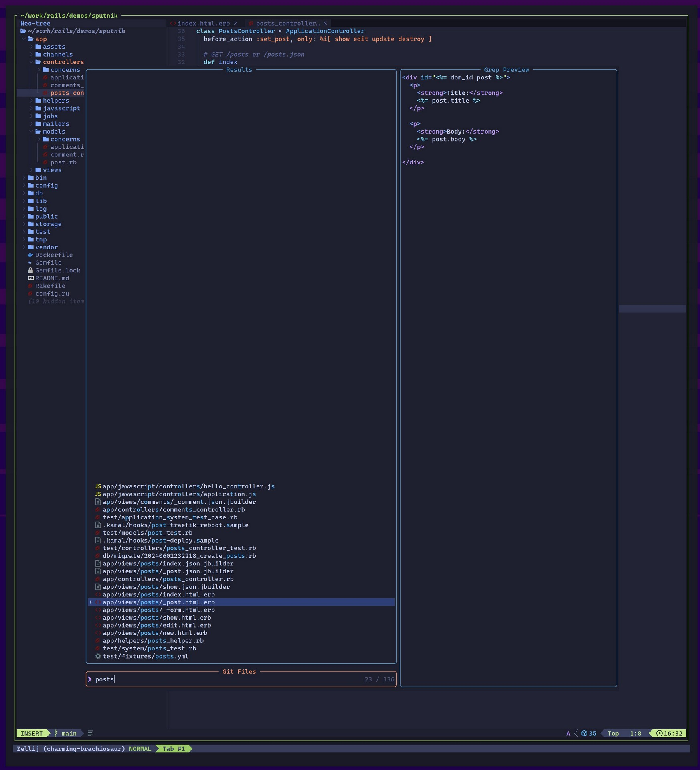Click the JS icon beside hello_controller.js
The image size is (700, 770).
[x=98, y=486]
